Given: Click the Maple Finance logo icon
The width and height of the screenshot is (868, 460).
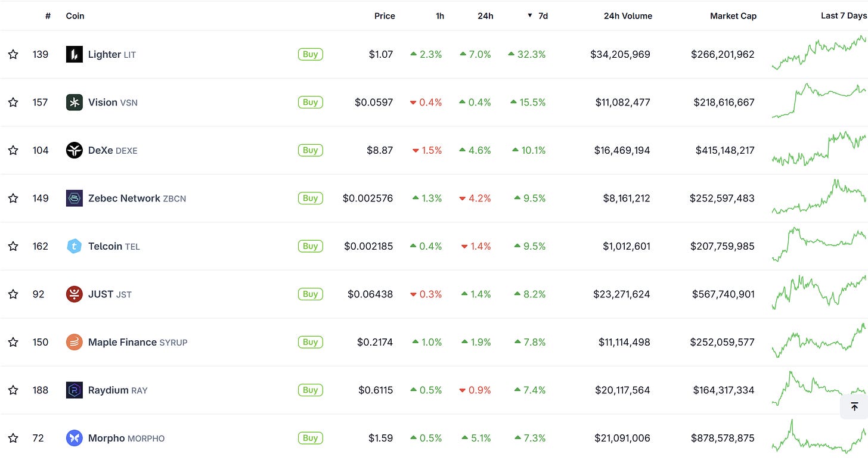Looking at the screenshot, I should pyautogui.click(x=75, y=342).
